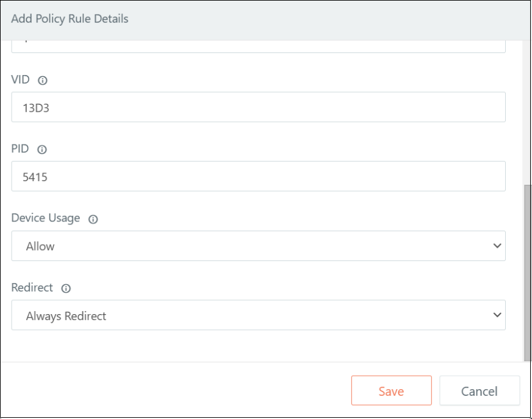The width and height of the screenshot is (532, 419).
Task: Open the Always Redirect combo box
Action: (x=259, y=315)
